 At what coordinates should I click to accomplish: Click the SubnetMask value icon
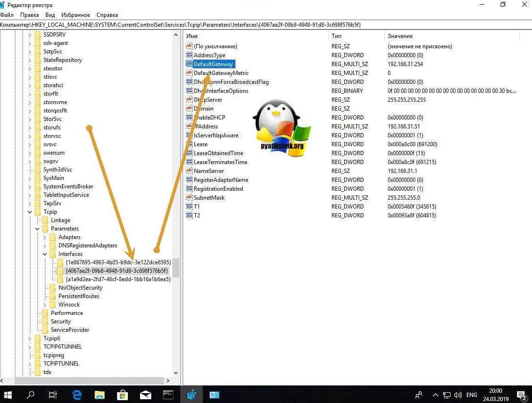[189, 197]
